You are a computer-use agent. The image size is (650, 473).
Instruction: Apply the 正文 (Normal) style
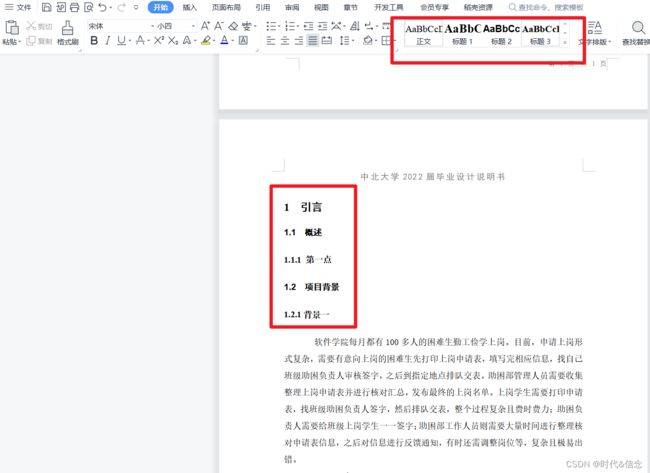click(x=423, y=33)
